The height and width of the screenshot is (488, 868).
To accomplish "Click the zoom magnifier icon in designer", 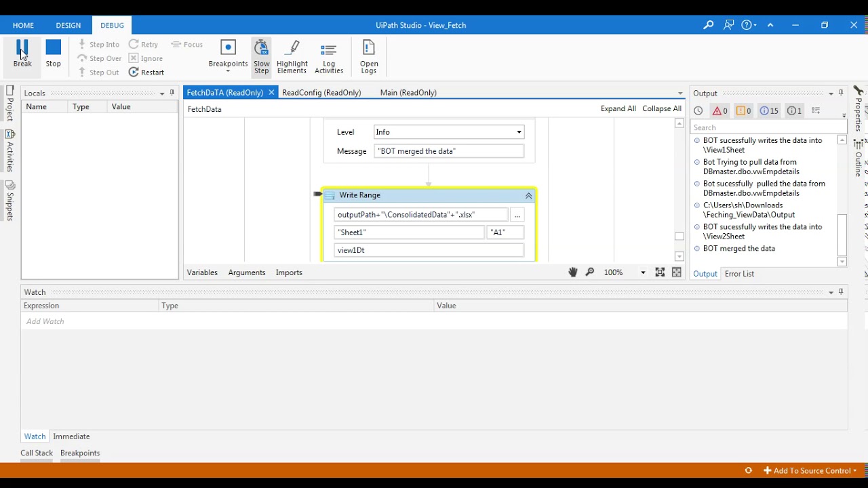I will tap(590, 272).
